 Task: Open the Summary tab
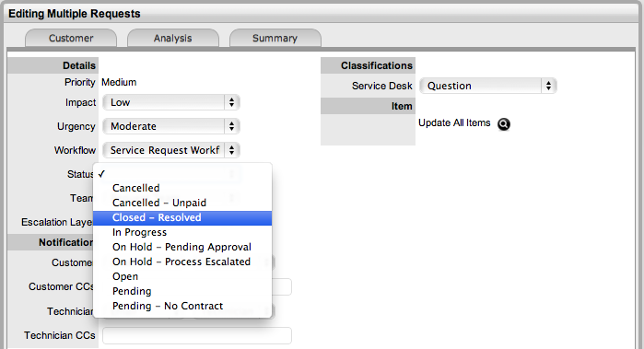[x=275, y=38]
